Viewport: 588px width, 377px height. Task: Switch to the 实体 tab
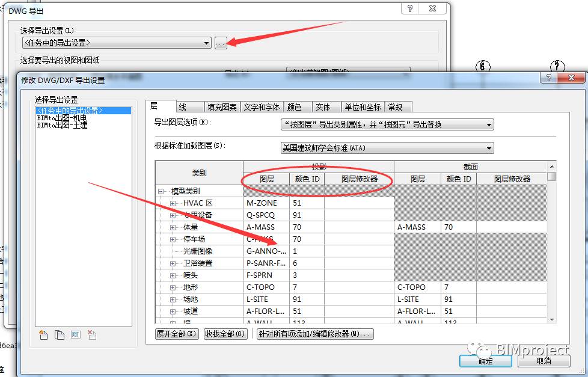326,107
